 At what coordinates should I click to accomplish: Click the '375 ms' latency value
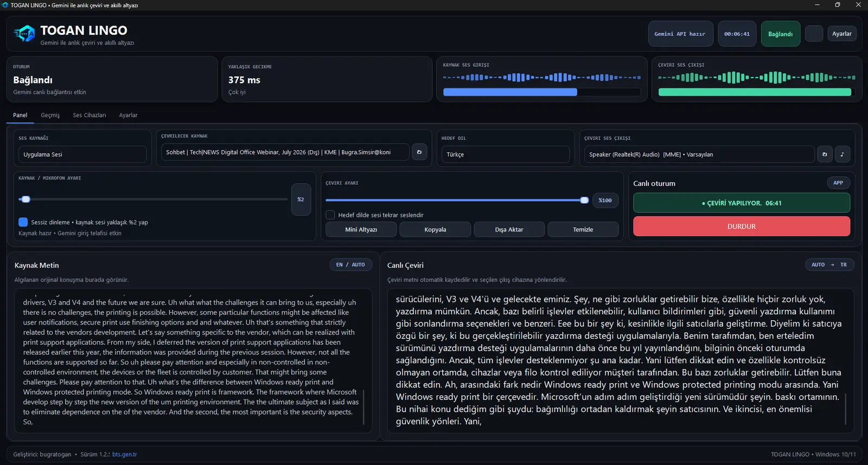coord(244,80)
